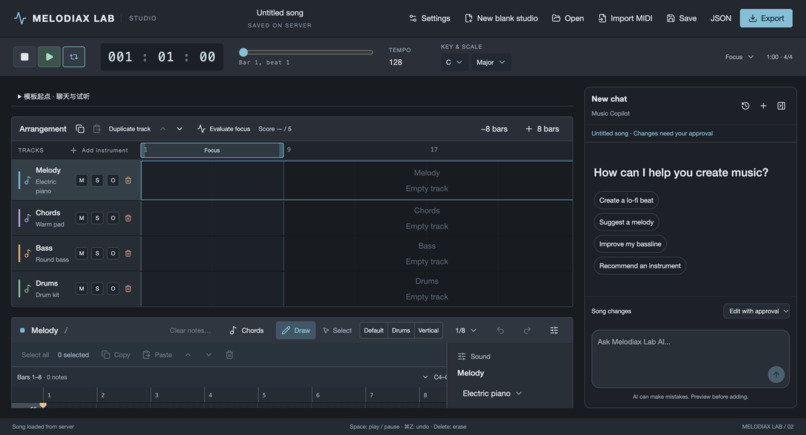Mute the Bass track
This screenshot has width=806, height=435.
coord(81,253)
